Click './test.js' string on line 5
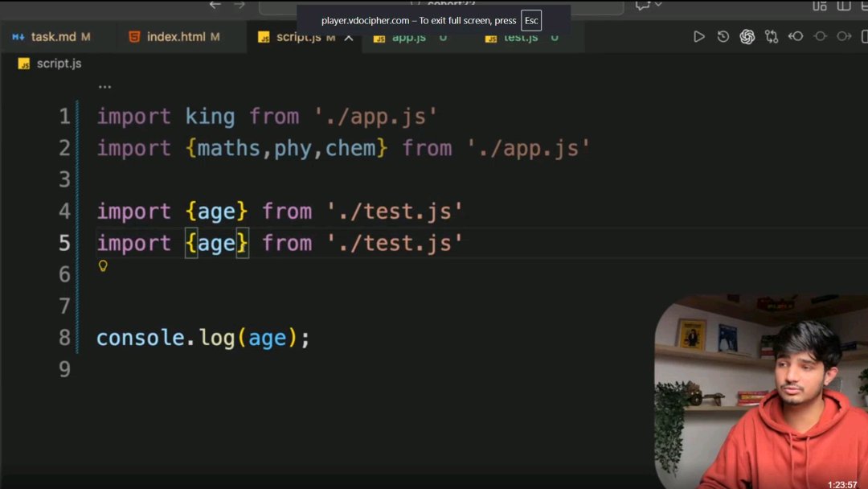The image size is (868, 489). (x=395, y=243)
